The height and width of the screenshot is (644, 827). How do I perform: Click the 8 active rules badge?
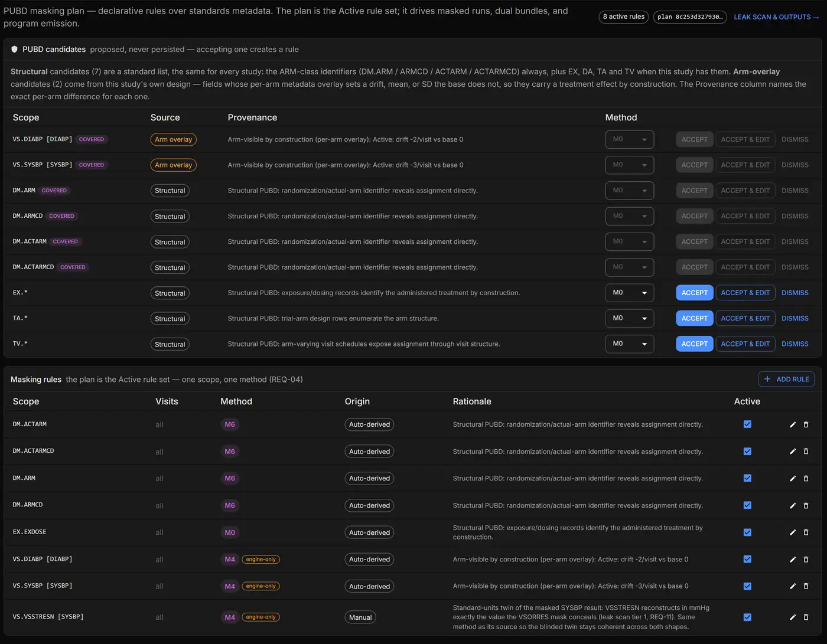(624, 17)
